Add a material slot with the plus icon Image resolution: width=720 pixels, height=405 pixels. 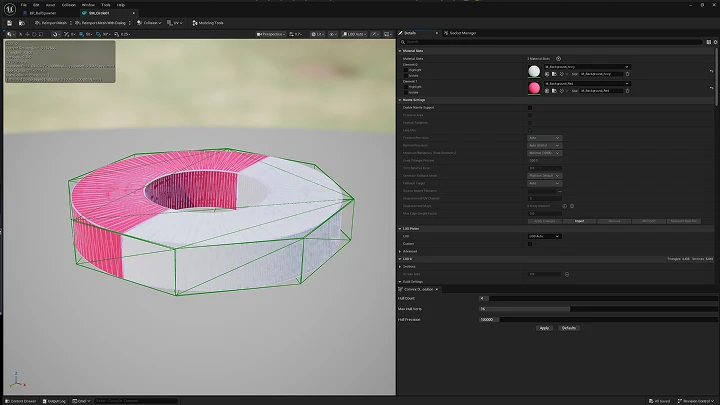[558, 59]
